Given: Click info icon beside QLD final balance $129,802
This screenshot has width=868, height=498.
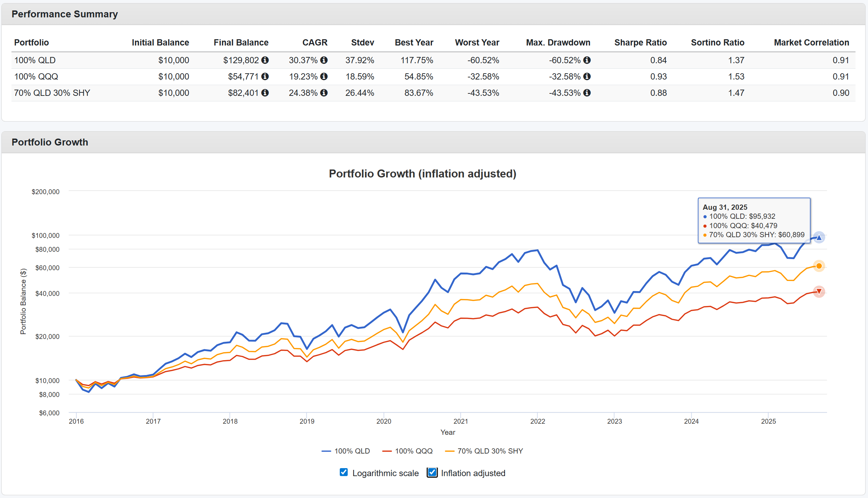Looking at the screenshot, I should [x=265, y=60].
